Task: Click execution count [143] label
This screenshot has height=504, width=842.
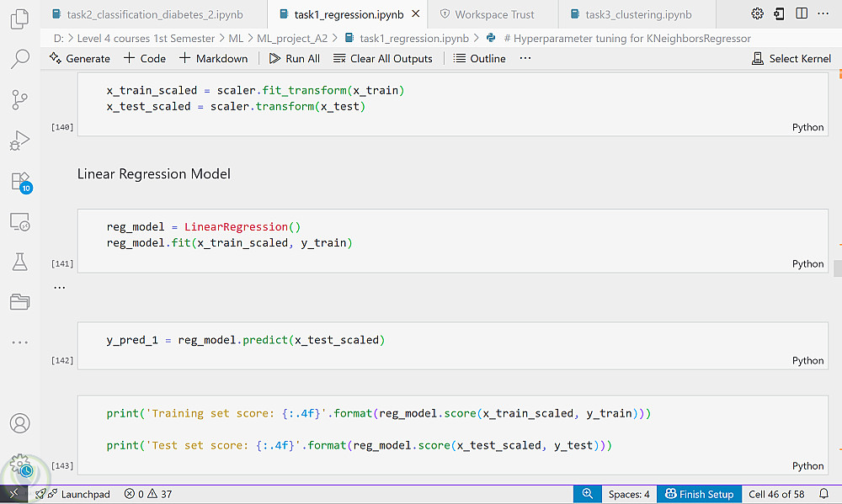Action: coord(62,466)
